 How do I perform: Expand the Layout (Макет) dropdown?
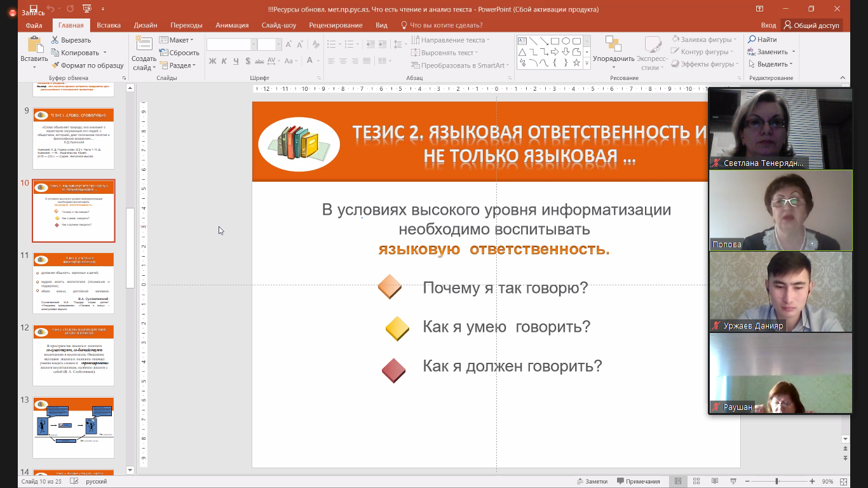[177, 40]
